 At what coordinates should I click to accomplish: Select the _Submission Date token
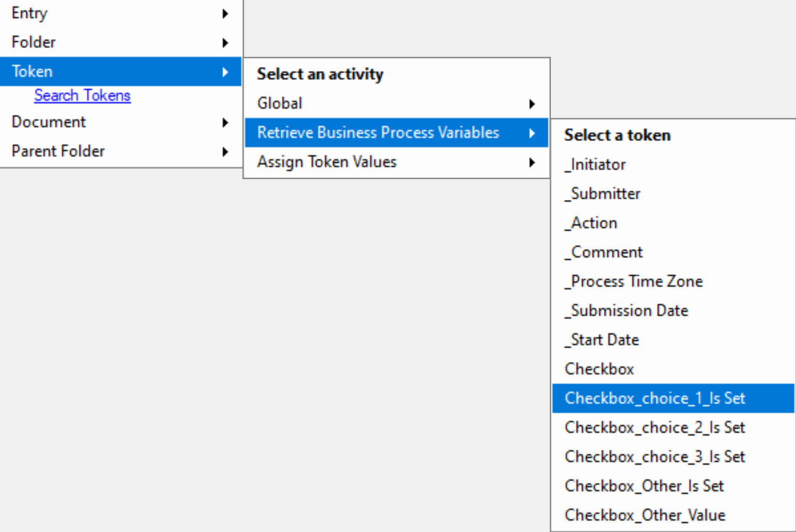coord(673,310)
